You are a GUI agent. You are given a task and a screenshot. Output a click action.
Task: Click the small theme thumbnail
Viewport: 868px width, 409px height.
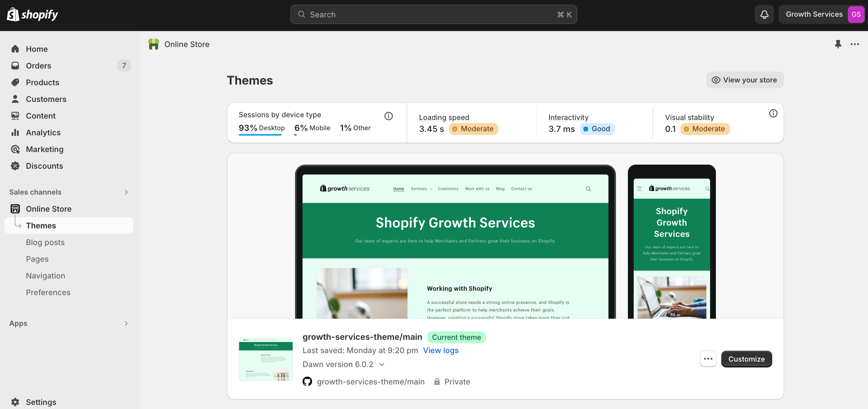click(266, 359)
